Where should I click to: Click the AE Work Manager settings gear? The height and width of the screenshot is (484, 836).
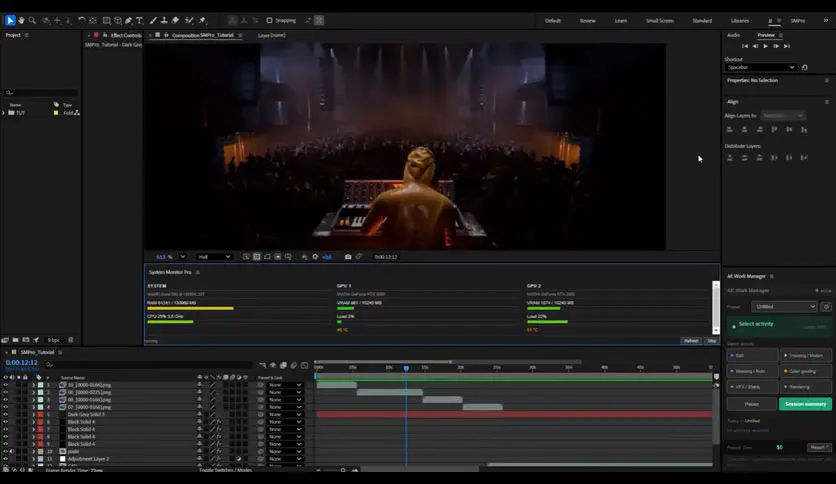point(826,306)
